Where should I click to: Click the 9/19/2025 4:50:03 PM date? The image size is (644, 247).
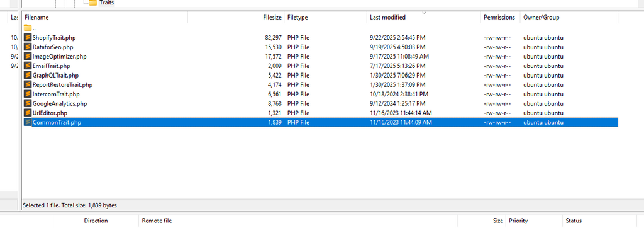(x=397, y=47)
